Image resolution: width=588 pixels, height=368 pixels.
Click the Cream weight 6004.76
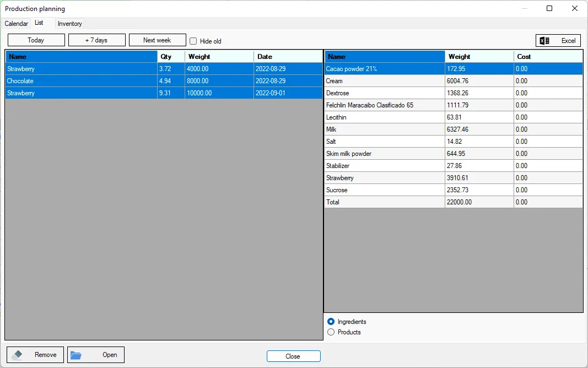(x=479, y=81)
